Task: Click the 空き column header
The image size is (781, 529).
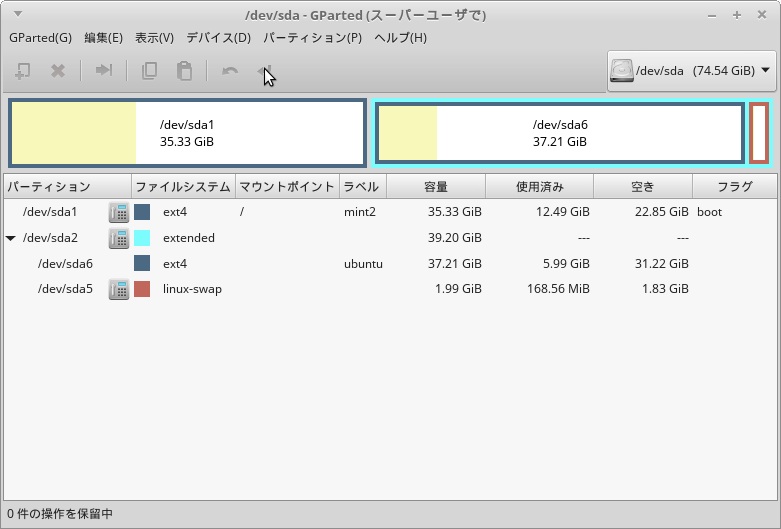Action: (643, 187)
